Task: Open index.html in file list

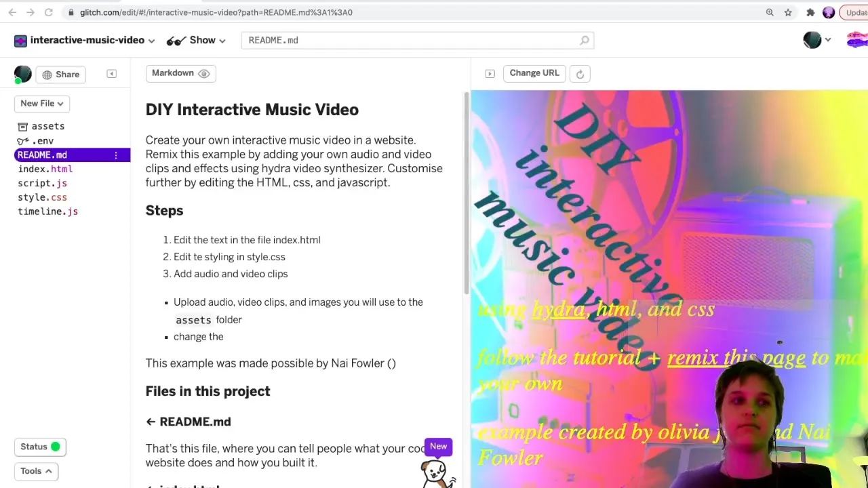Action: click(45, 169)
